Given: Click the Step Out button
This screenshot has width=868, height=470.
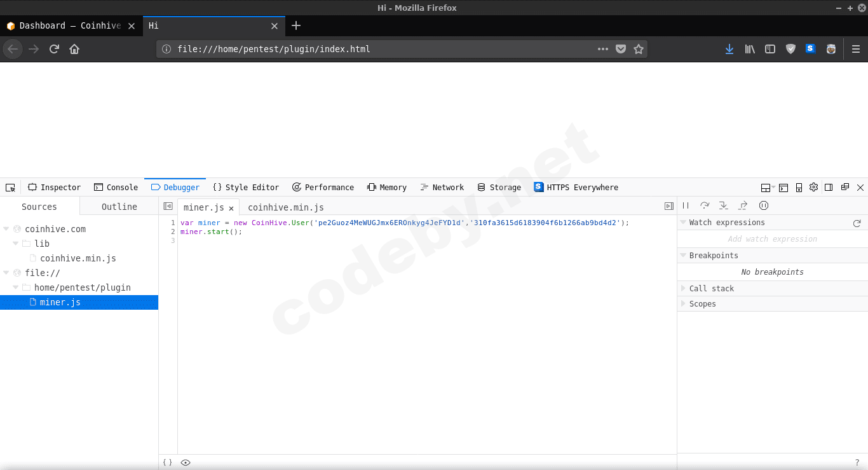Looking at the screenshot, I should point(743,205).
